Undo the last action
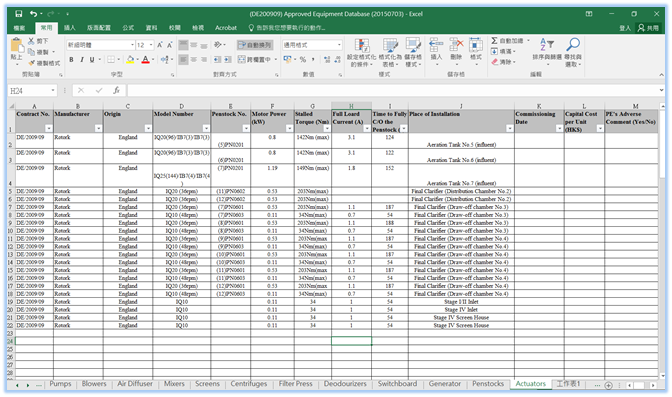 click(33, 14)
